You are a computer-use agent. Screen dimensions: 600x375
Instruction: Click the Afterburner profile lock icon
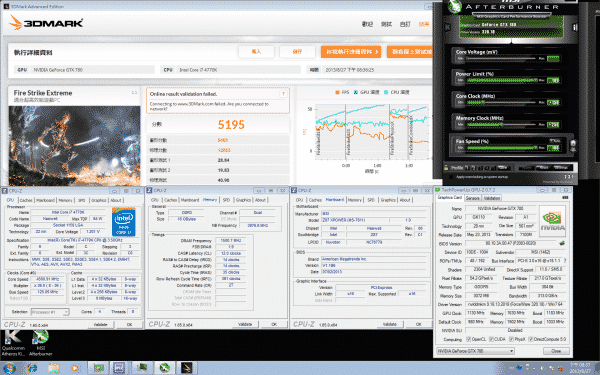pyautogui.click(x=446, y=168)
